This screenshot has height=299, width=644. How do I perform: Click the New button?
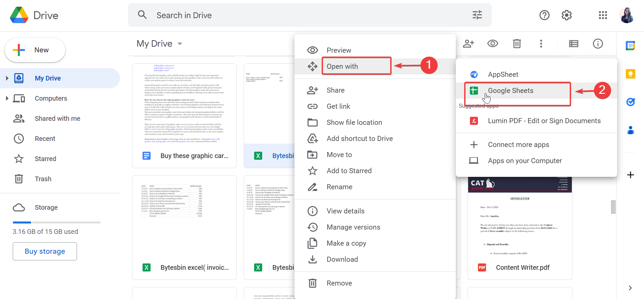tap(35, 50)
